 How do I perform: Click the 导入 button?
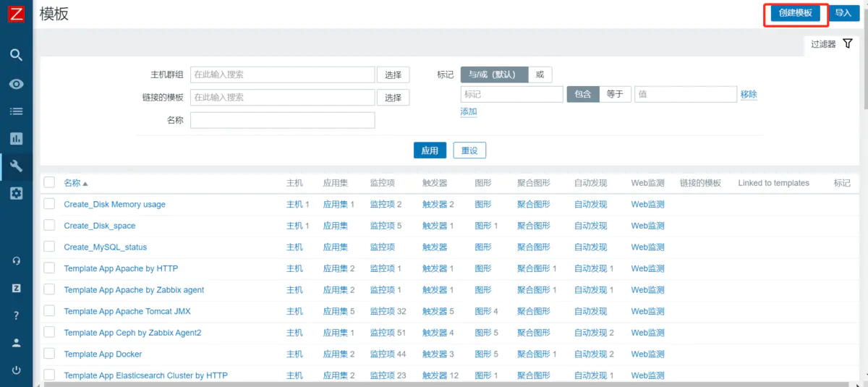[843, 13]
